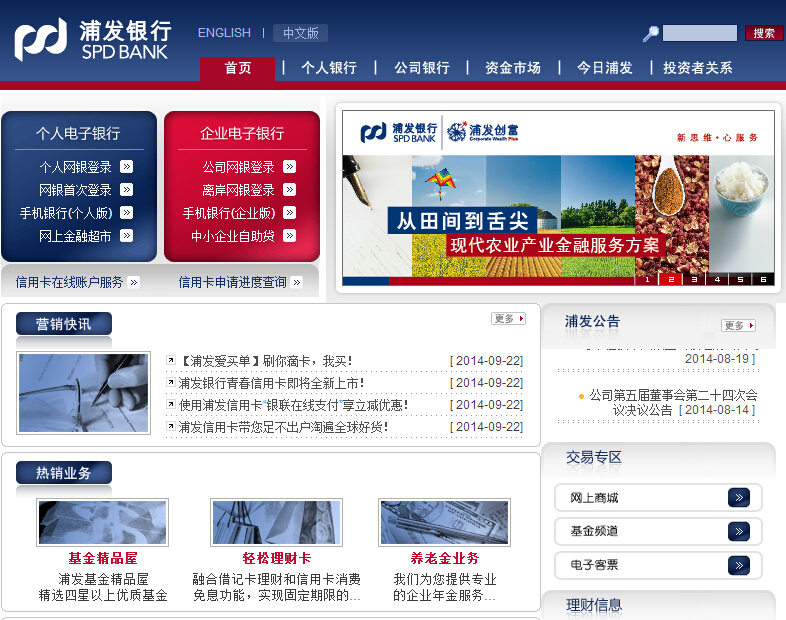Open 今日浦发 menu
The width and height of the screenshot is (786, 620).
pyautogui.click(x=605, y=68)
